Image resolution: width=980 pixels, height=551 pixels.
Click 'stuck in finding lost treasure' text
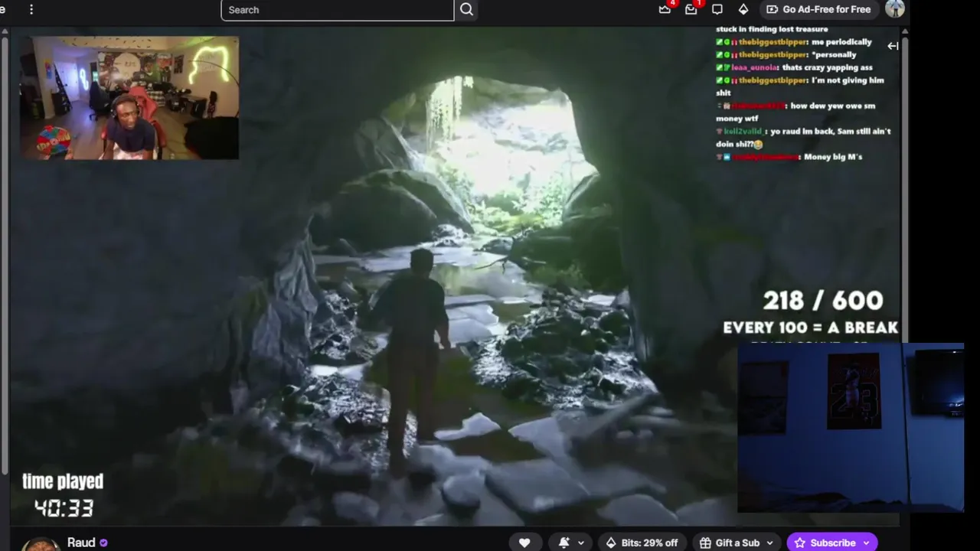click(x=772, y=29)
